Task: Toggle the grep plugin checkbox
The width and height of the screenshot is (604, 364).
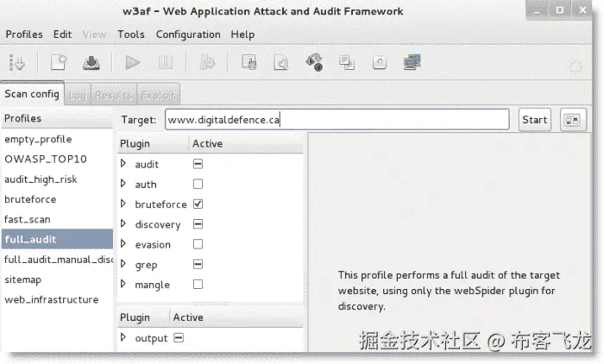Action: [x=198, y=264]
